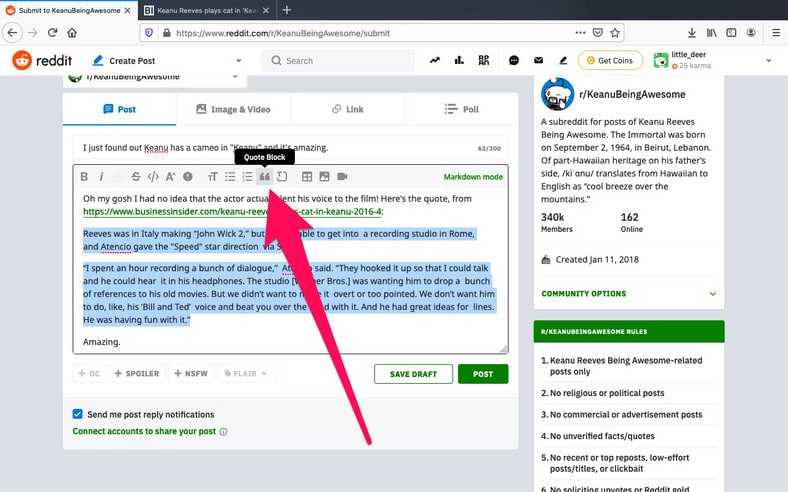Reload page in browser
This screenshot has height=492, width=788.
(x=52, y=33)
